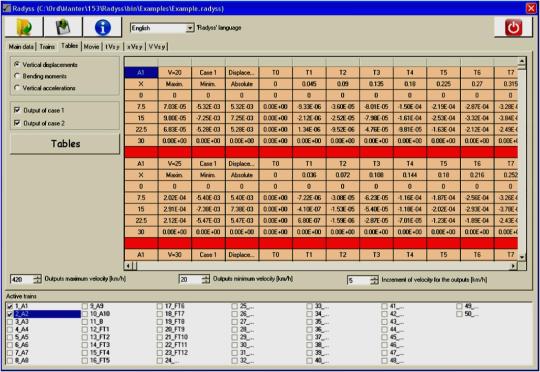Select the highlighted A1 header cell
Image resolution: width=540 pixels, height=372 pixels.
pos(141,72)
